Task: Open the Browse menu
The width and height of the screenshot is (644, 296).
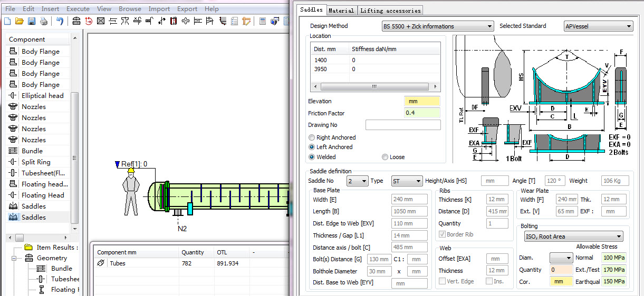Action: (130, 9)
